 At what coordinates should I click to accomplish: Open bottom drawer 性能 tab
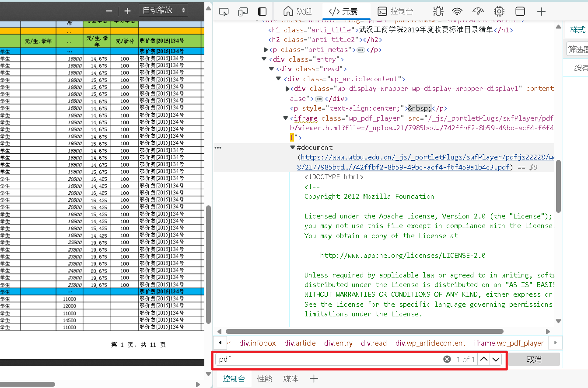click(x=265, y=379)
